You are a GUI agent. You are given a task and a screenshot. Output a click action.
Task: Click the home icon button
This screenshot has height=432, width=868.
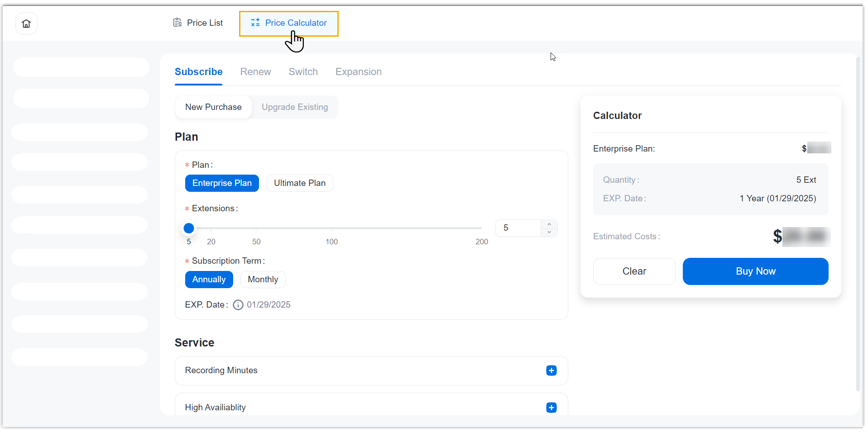click(26, 24)
